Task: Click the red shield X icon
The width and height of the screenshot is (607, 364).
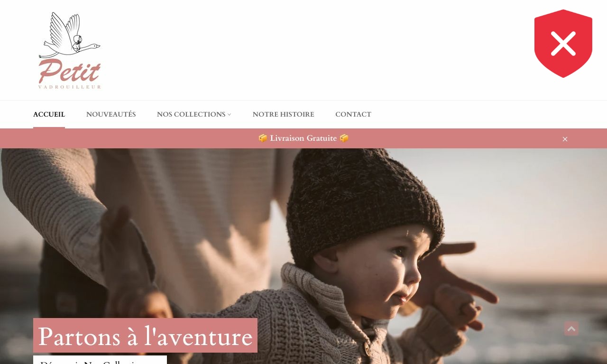Action: pyautogui.click(x=563, y=44)
